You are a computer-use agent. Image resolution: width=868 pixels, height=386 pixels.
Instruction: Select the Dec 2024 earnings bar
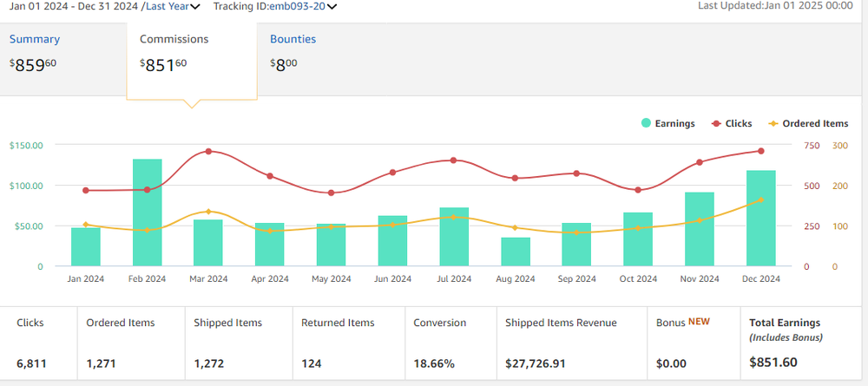pos(760,218)
